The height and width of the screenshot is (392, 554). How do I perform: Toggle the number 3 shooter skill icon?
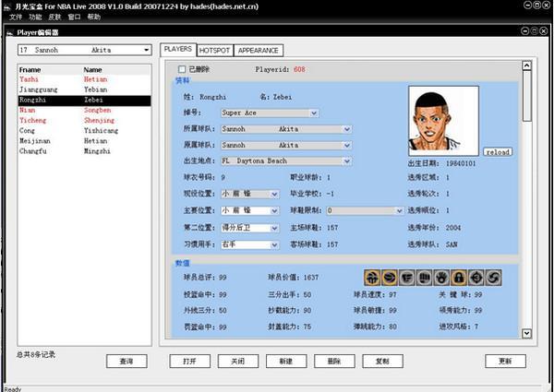pos(476,278)
